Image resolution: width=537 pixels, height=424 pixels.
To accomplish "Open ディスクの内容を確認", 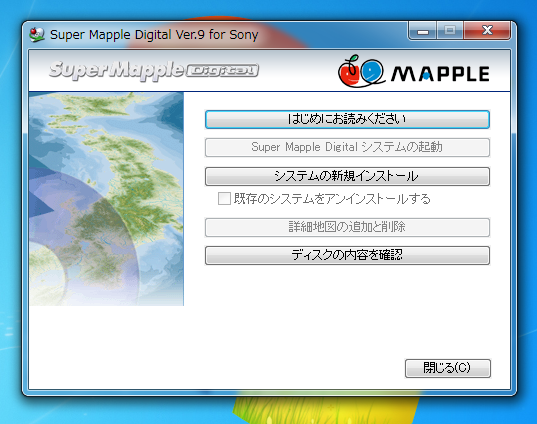I will 347,255.
